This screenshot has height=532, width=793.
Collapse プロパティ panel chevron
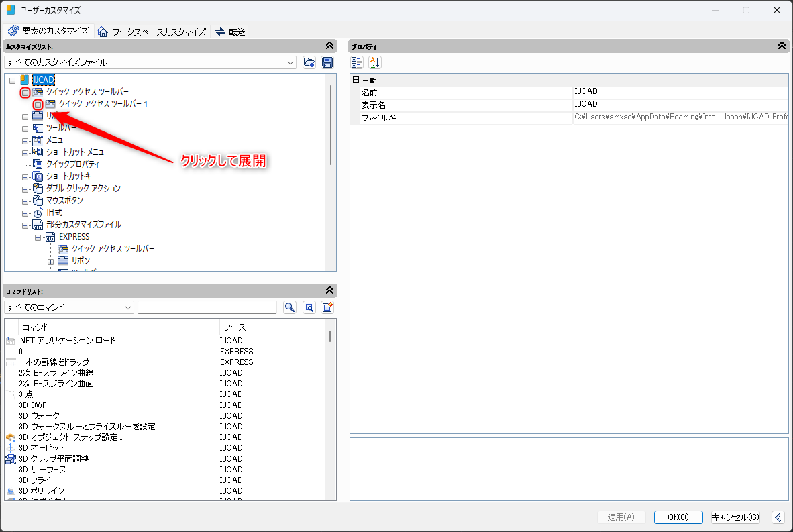point(782,46)
